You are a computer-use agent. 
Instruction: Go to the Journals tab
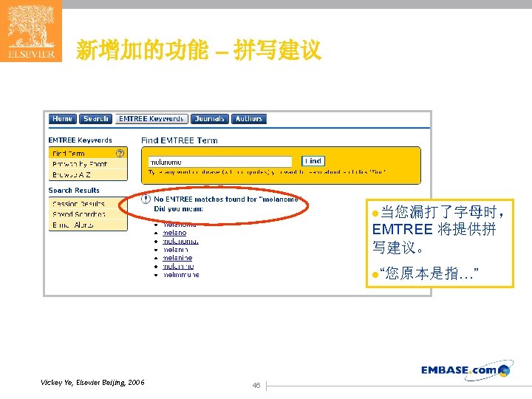click(210, 119)
